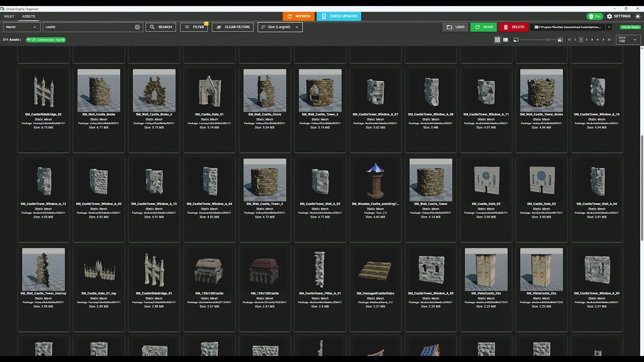
Task: Select the SM_Wall_Castle_Tower_2 thumbnail
Action: (x=320, y=90)
